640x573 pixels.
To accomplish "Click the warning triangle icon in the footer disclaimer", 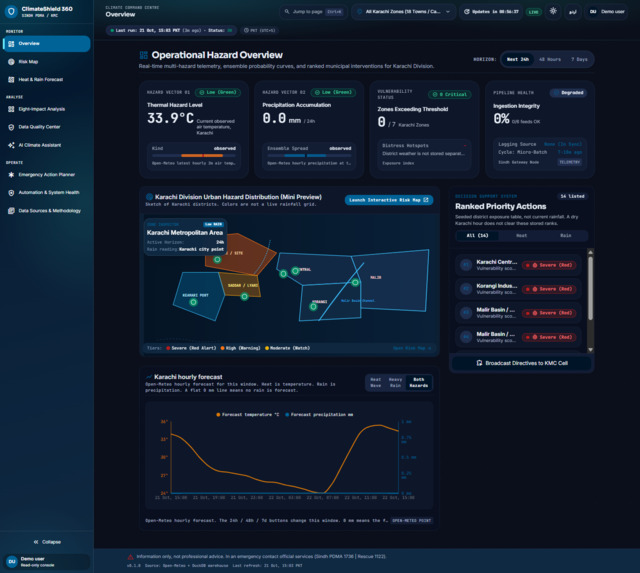I will click(x=130, y=557).
